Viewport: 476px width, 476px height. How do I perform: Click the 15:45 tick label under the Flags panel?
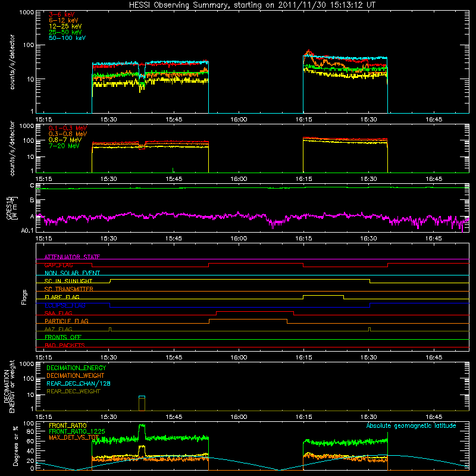click(174, 358)
